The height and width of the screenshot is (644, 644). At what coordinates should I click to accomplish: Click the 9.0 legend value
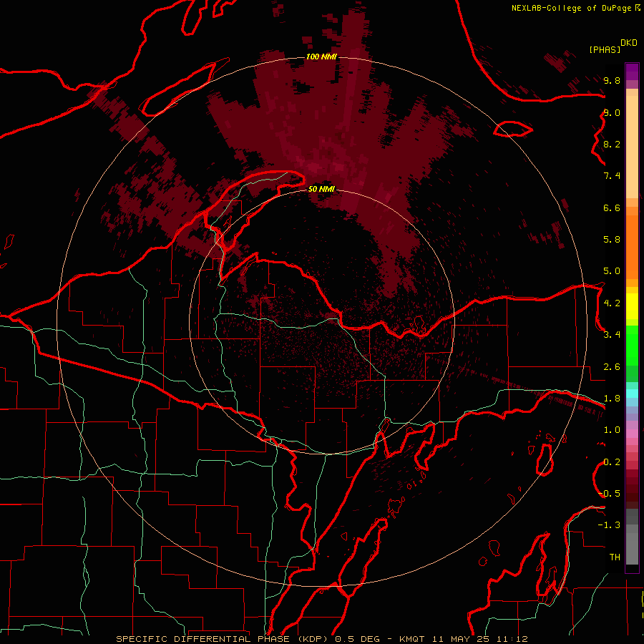tap(612, 113)
